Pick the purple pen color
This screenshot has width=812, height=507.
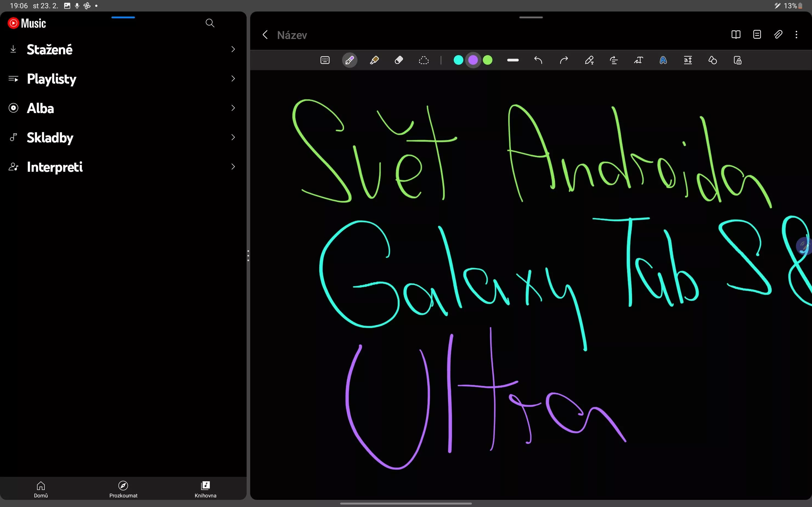tap(473, 60)
